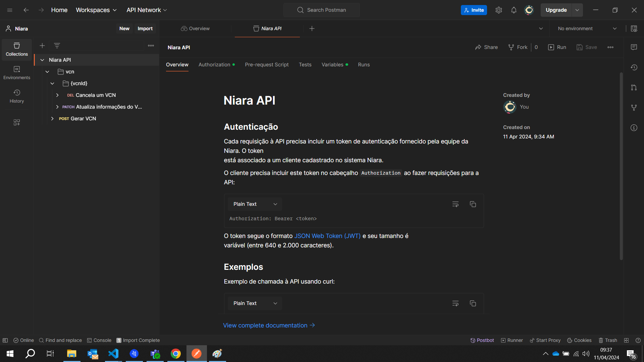This screenshot has width=644, height=362.
Task: Open the Environments sidebar panel
Action: point(17,73)
